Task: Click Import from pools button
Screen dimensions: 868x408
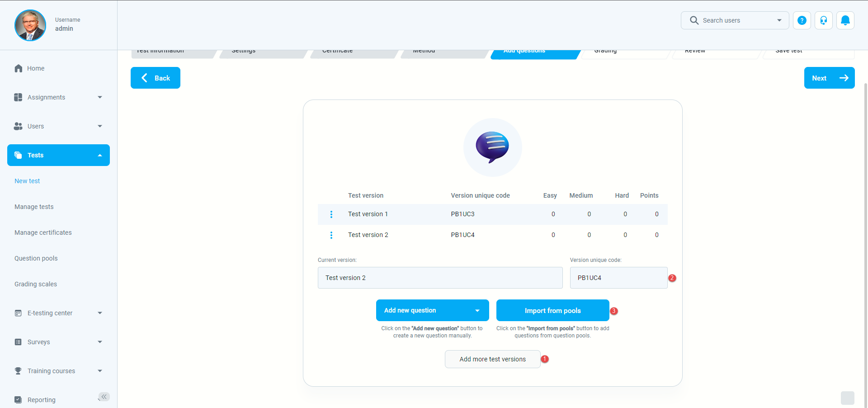Action: pyautogui.click(x=552, y=311)
